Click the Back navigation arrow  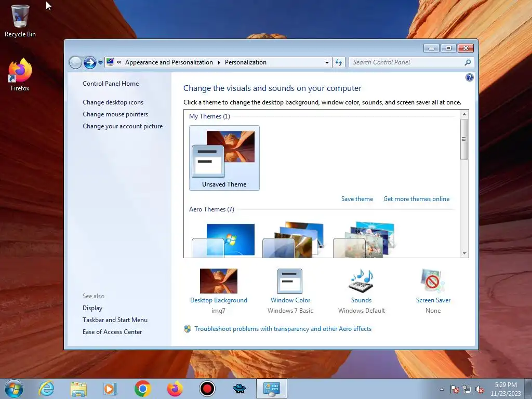coord(75,62)
